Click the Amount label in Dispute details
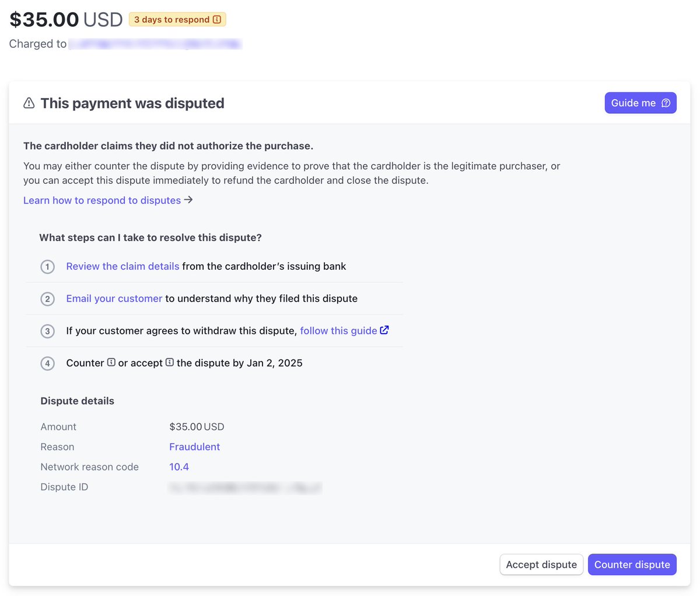 [58, 427]
